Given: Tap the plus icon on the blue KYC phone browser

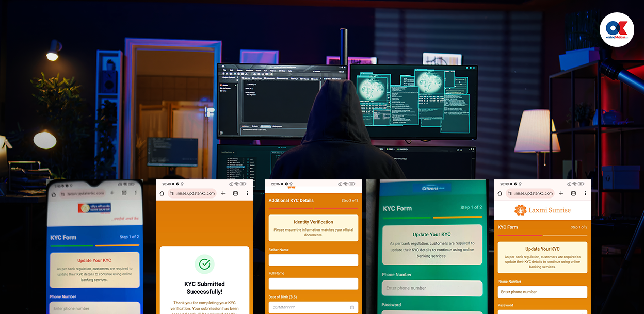Looking at the screenshot, I should tap(112, 193).
